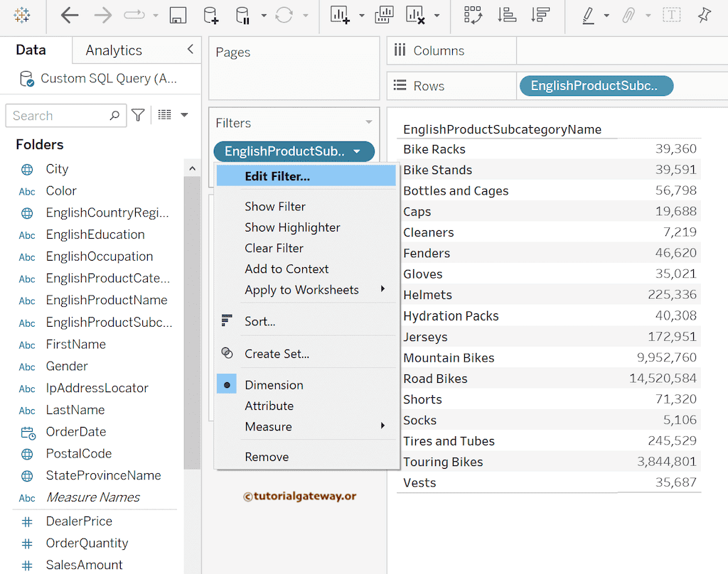Image resolution: width=728 pixels, height=574 pixels.
Task: Click the Save icon in toolbar
Action: tap(178, 16)
